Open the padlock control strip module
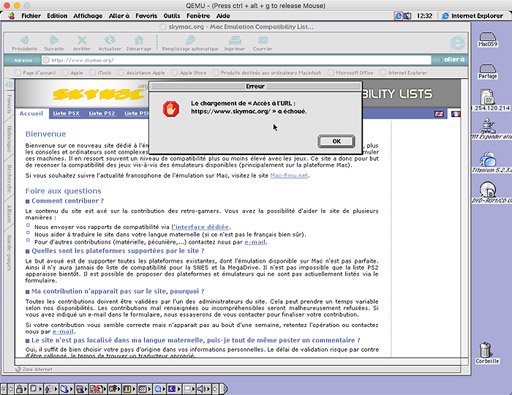This screenshot has width=512, height=395. coord(21,389)
